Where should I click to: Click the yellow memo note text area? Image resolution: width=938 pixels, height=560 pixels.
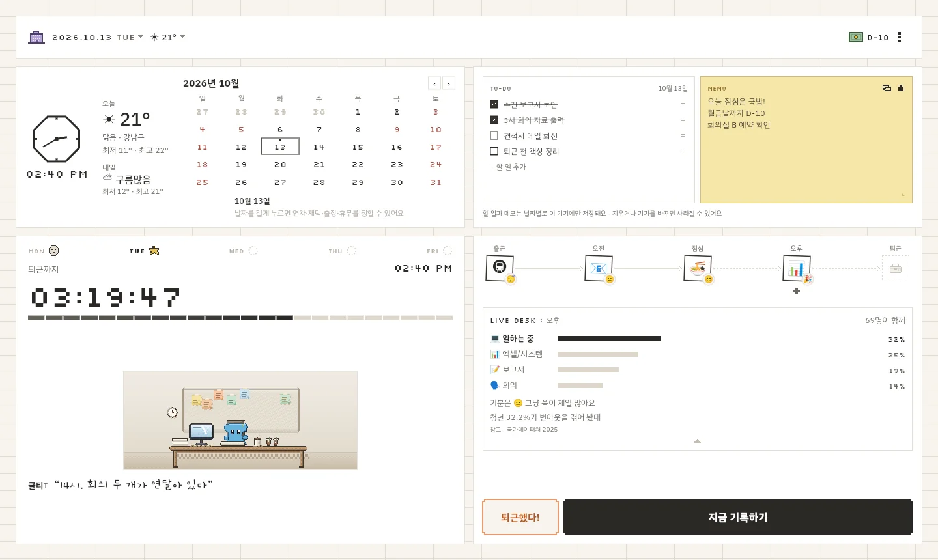(x=806, y=140)
